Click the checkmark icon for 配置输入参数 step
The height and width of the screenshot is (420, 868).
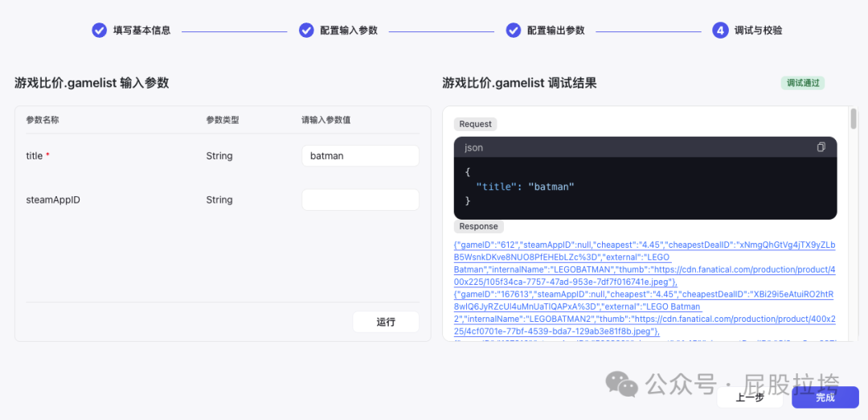pos(306,31)
